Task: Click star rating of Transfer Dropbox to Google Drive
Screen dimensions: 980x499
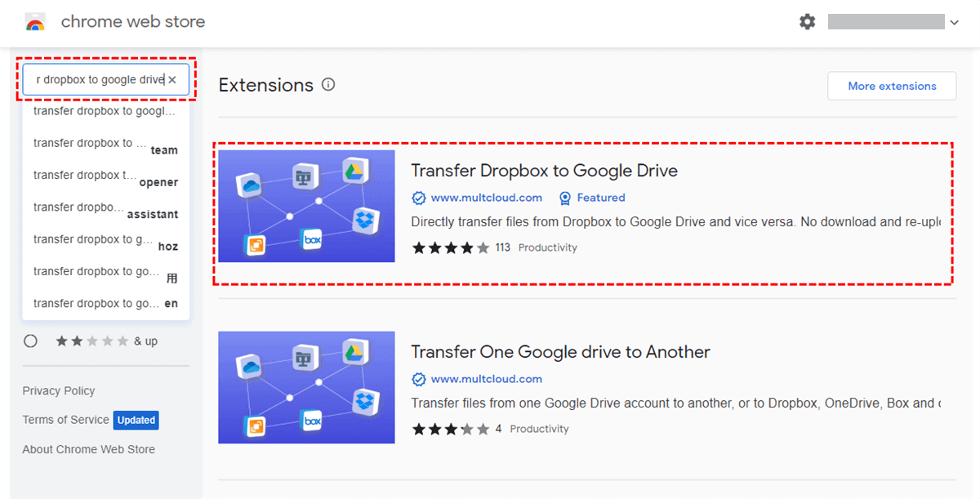Action: pos(450,247)
